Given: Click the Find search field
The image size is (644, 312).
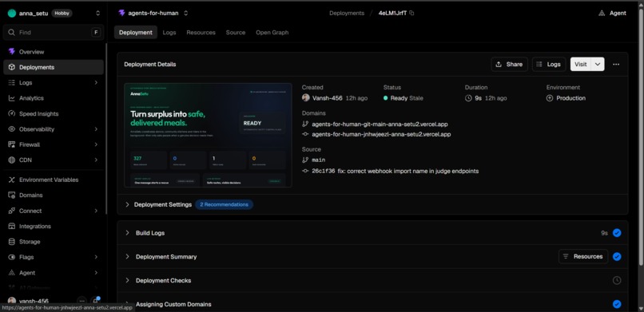Looking at the screenshot, I should tap(54, 33).
